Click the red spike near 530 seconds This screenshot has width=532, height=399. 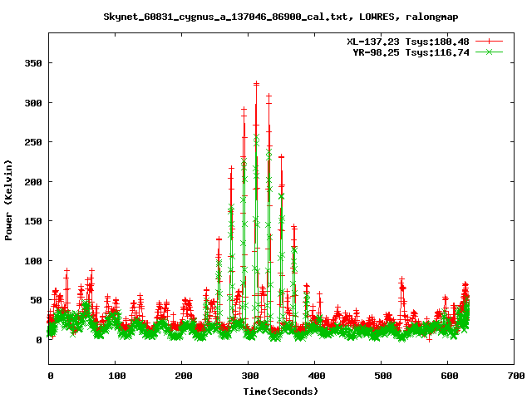[x=401, y=279]
